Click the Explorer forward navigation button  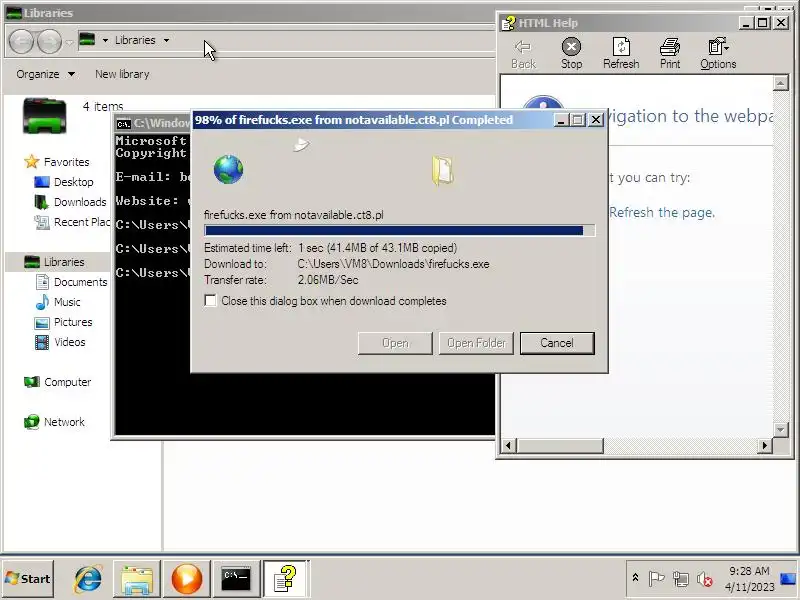49,41
